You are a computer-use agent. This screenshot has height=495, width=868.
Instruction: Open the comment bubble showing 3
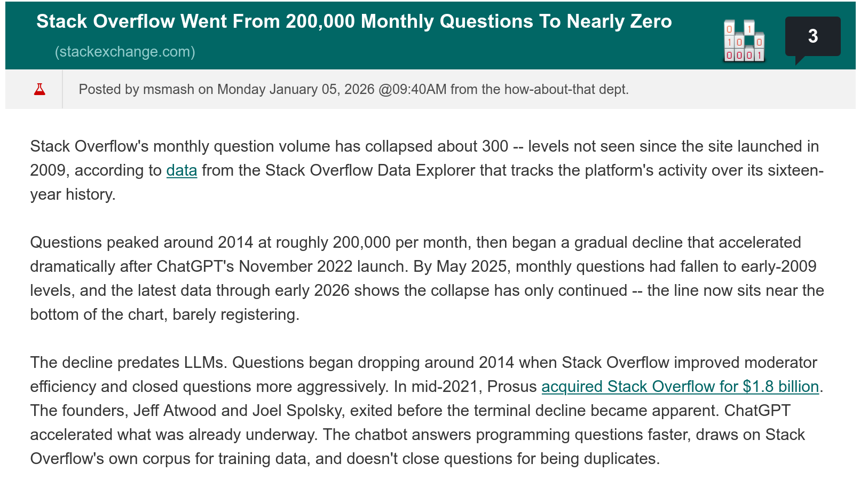point(812,37)
